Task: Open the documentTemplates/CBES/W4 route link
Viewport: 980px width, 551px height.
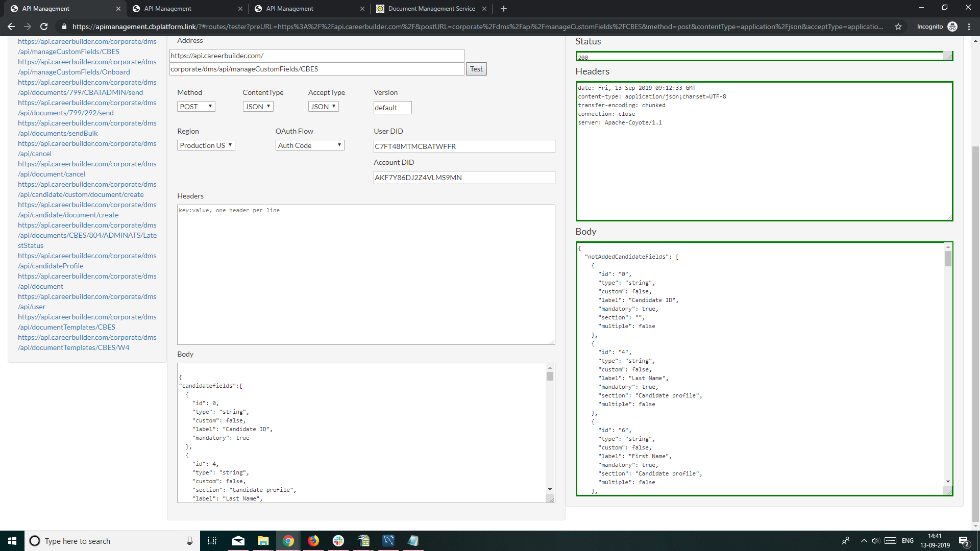Action: point(87,342)
